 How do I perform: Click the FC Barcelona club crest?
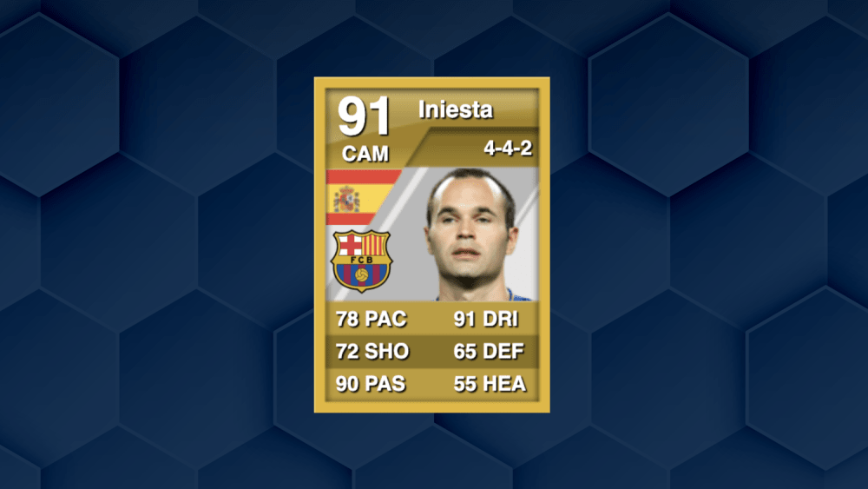361,261
